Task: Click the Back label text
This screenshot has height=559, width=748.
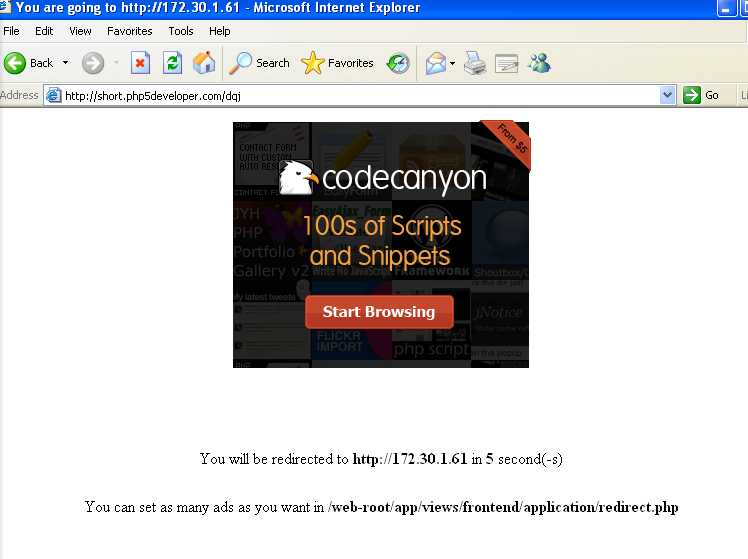Action: (42, 63)
